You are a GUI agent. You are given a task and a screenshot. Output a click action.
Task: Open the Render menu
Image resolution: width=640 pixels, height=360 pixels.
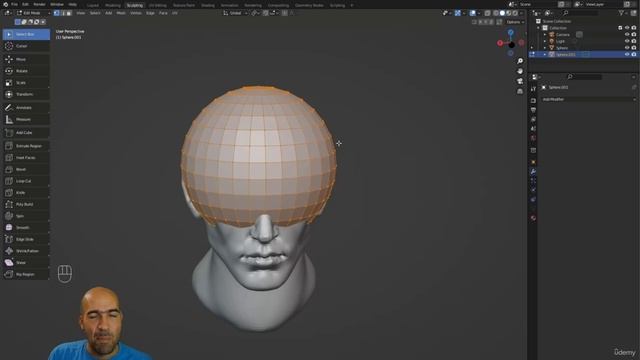[40, 4]
